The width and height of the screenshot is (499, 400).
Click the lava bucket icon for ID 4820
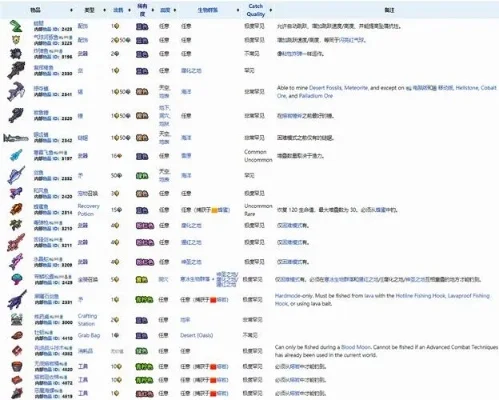click(x=17, y=366)
